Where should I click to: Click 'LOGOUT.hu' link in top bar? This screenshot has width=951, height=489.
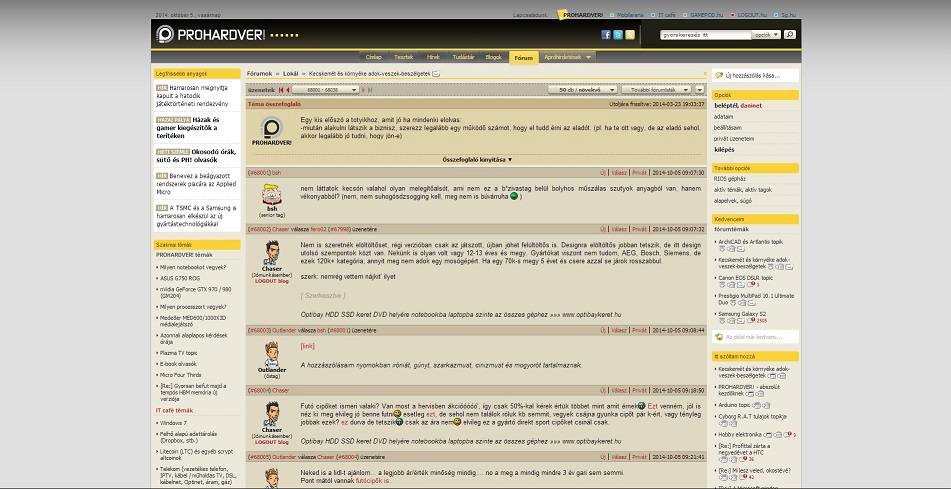[752, 15]
